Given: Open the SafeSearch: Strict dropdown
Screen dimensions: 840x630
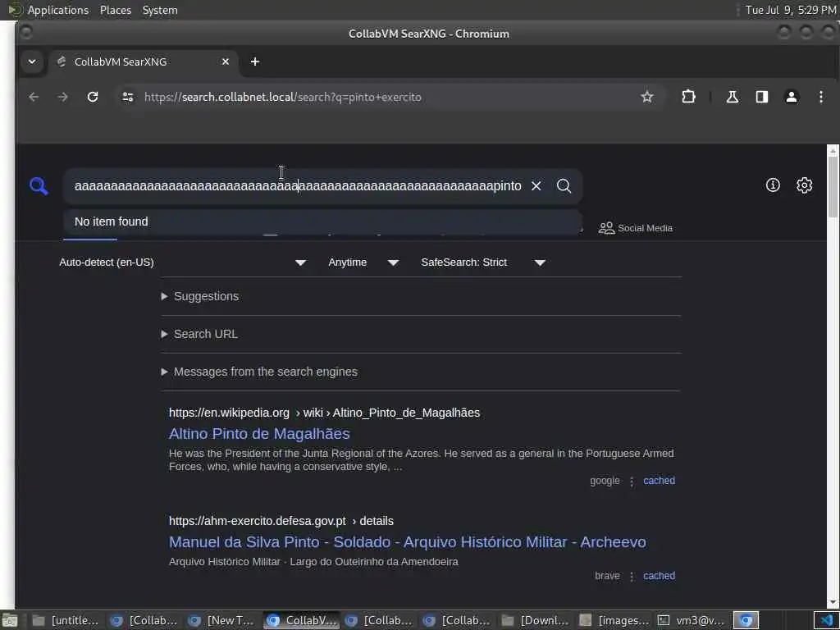Looking at the screenshot, I should (x=482, y=262).
